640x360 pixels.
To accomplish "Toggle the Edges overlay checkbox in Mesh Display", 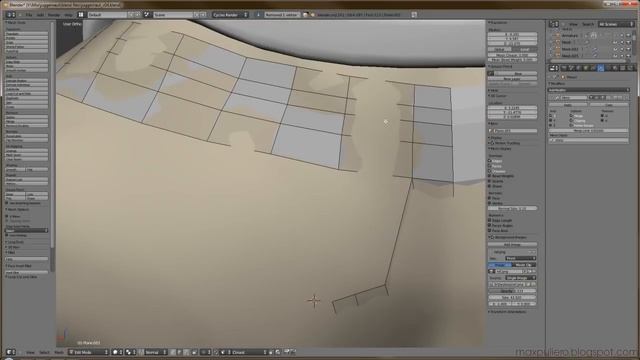I will point(489,161).
